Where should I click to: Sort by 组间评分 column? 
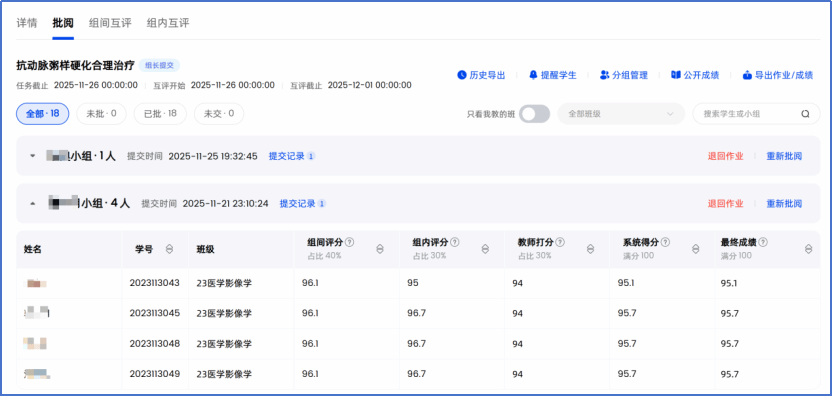click(380, 249)
